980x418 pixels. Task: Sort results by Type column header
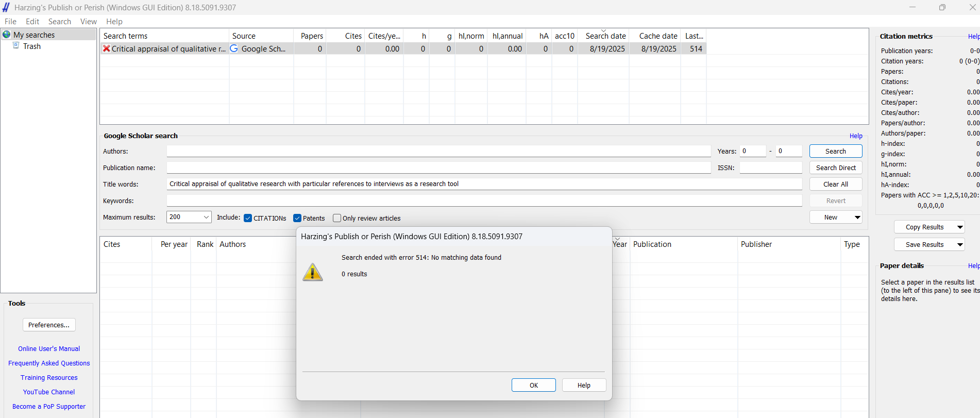pos(854,244)
